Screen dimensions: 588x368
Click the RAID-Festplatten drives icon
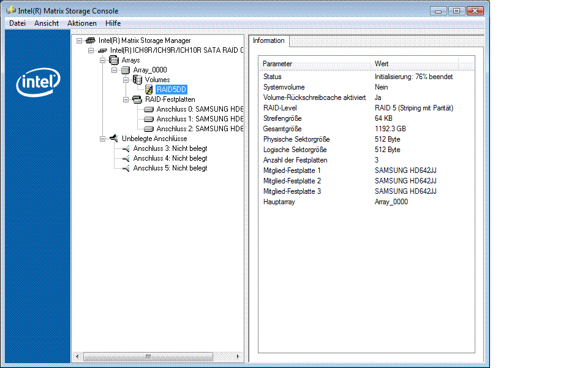[x=137, y=99]
